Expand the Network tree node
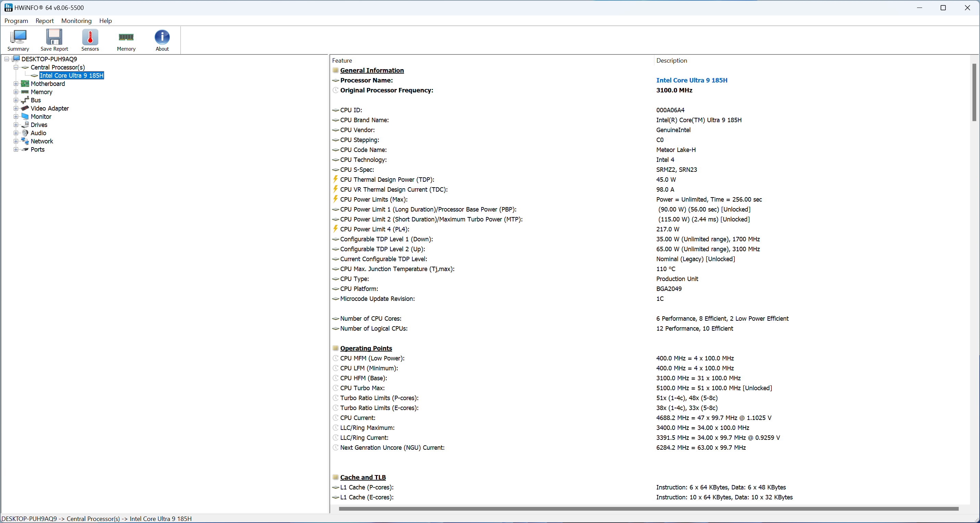 [16, 141]
